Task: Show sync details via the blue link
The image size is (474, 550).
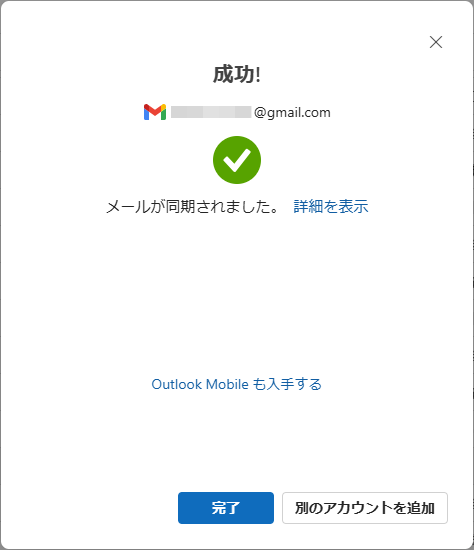Action: click(331, 206)
